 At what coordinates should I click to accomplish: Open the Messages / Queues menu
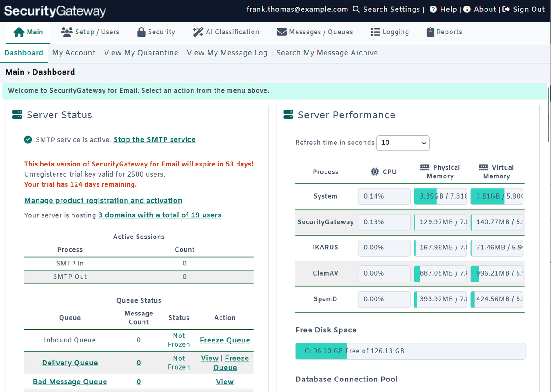click(x=315, y=32)
